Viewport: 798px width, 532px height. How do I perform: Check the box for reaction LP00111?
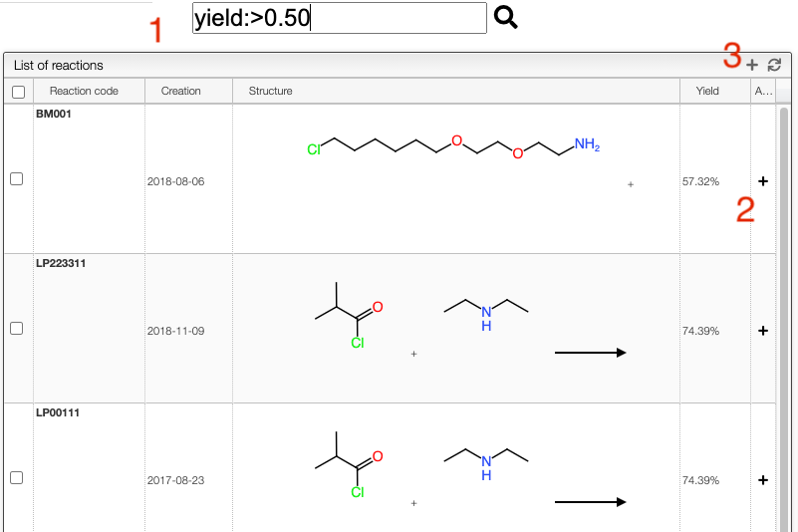(16, 478)
